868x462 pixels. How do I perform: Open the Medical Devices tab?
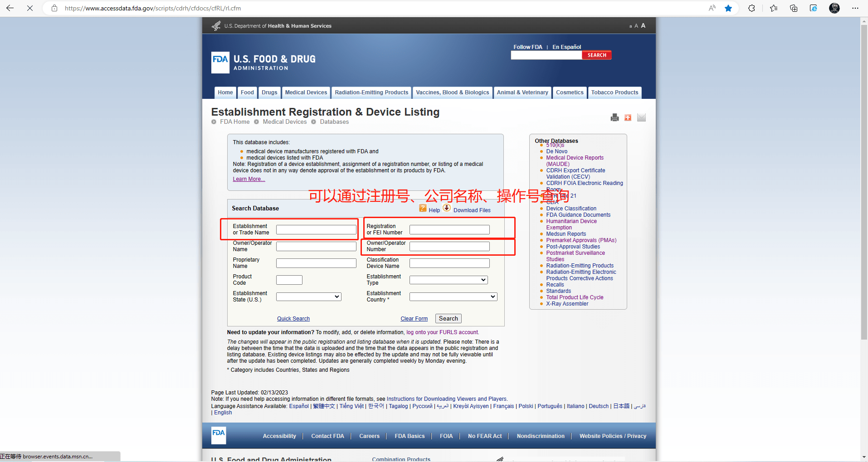pyautogui.click(x=306, y=92)
